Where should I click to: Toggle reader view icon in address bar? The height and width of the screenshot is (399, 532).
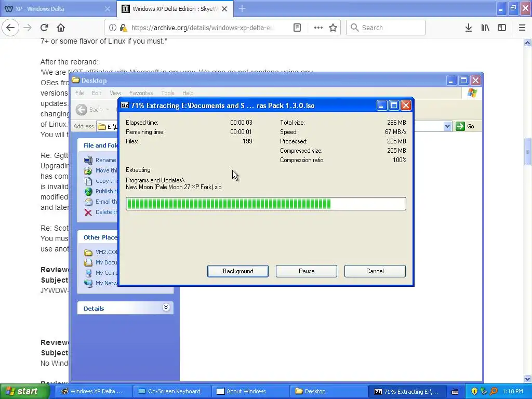pos(297,28)
